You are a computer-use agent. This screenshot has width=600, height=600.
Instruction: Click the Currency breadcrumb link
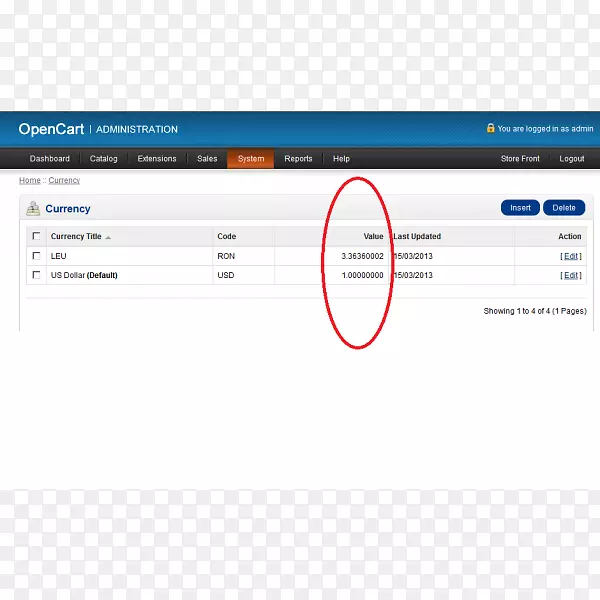(x=64, y=180)
